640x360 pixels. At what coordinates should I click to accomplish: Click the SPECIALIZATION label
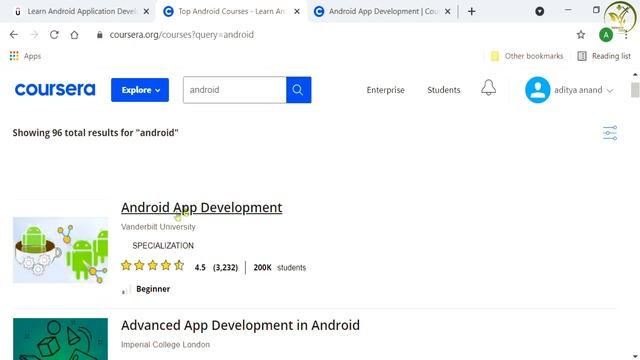(163, 246)
